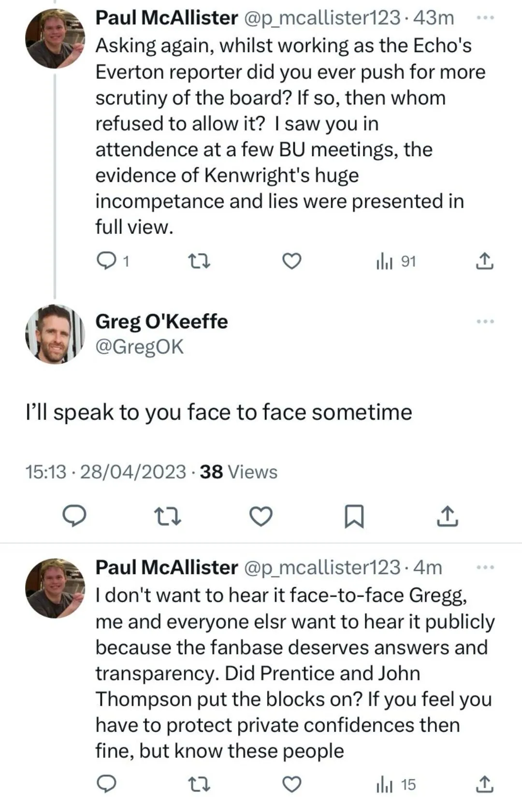Share Greg O'Keeffe's main tweet
The width and height of the screenshot is (522, 812).
pyautogui.click(x=448, y=516)
